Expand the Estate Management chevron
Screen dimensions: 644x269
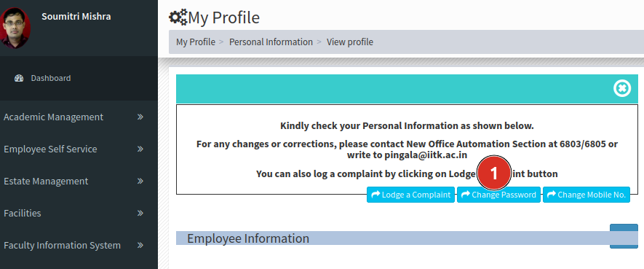point(140,181)
